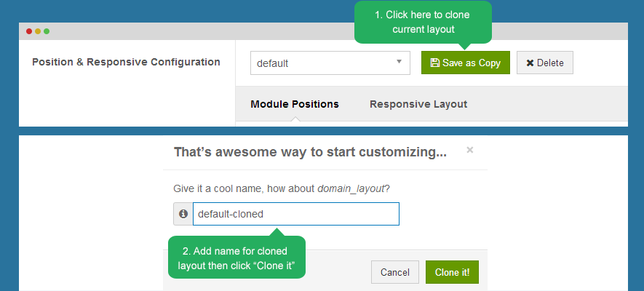The height and width of the screenshot is (291, 644).
Task: Switch to the Module Positions tab
Action: click(x=295, y=104)
